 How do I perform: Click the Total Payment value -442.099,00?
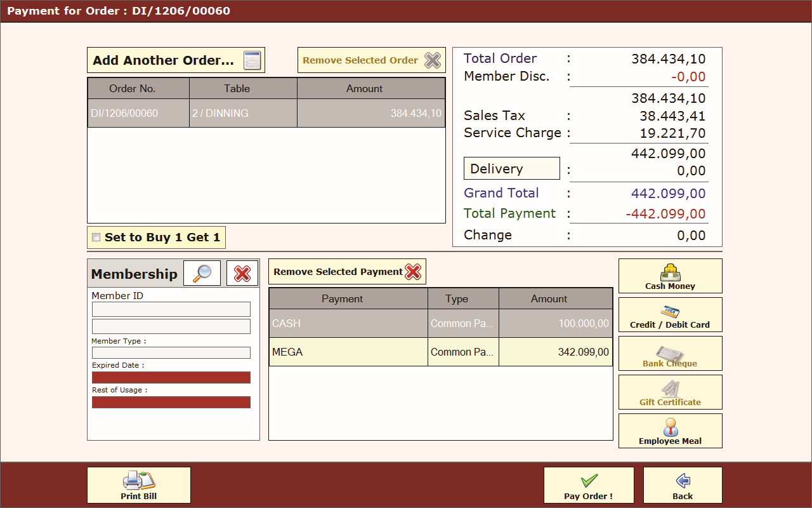pyautogui.click(x=665, y=214)
